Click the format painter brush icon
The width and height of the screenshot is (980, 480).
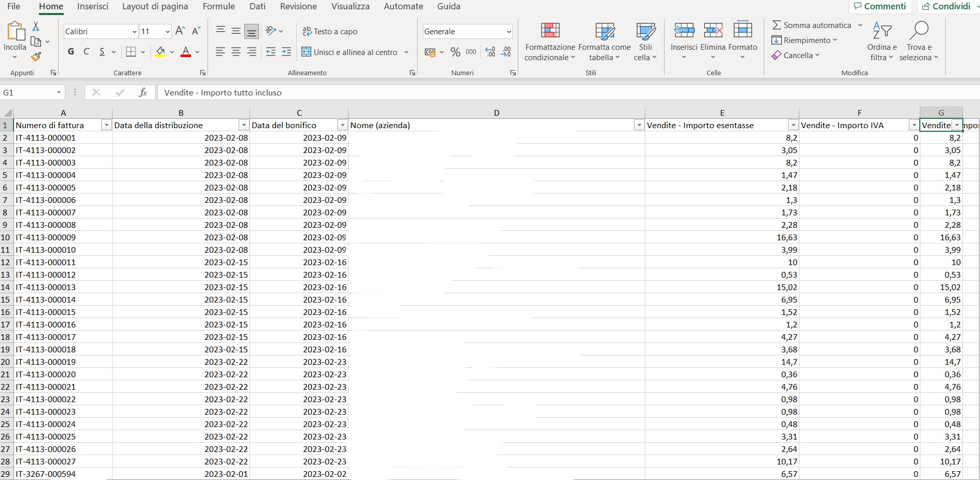36,57
